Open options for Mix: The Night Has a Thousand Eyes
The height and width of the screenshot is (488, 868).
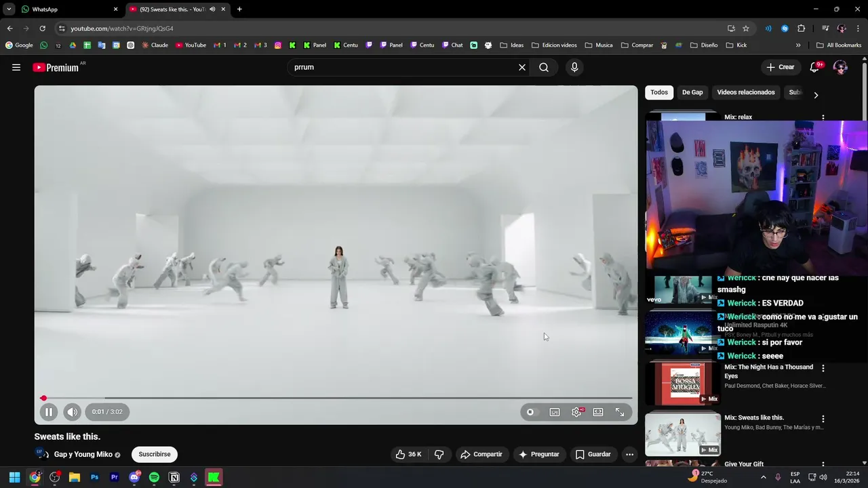823,368
